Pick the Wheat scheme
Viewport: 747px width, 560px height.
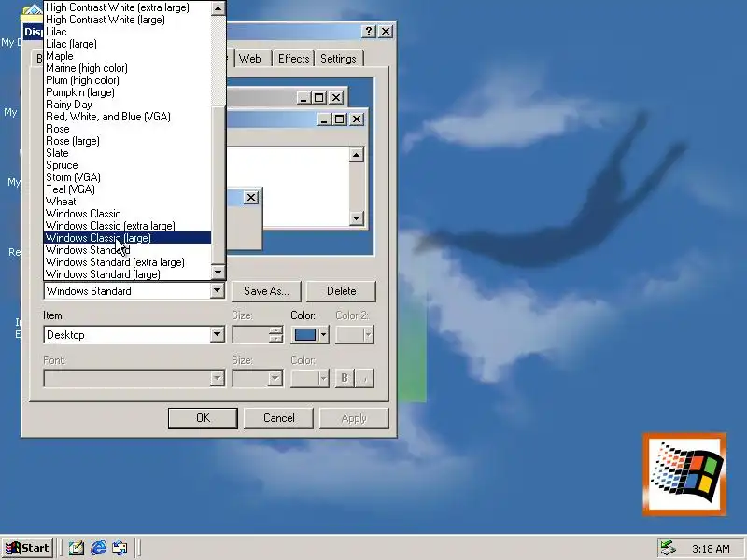pos(127,202)
